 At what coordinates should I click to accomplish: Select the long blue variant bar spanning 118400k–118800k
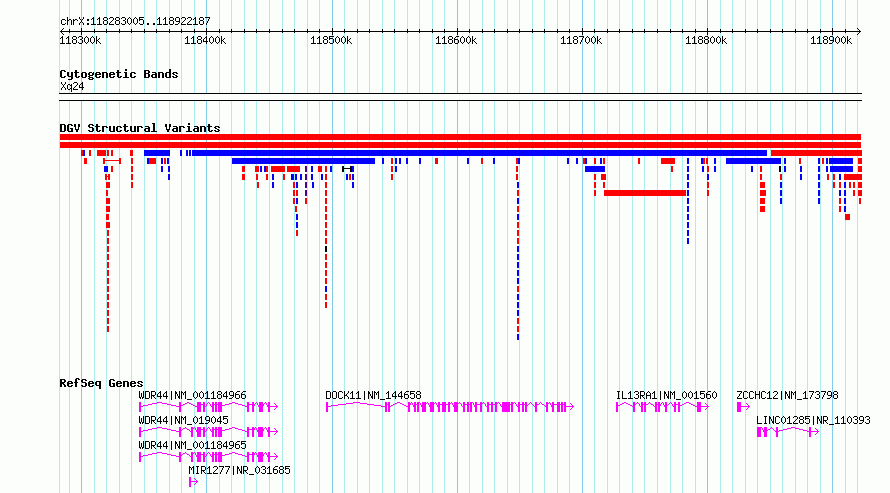(x=480, y=153)
